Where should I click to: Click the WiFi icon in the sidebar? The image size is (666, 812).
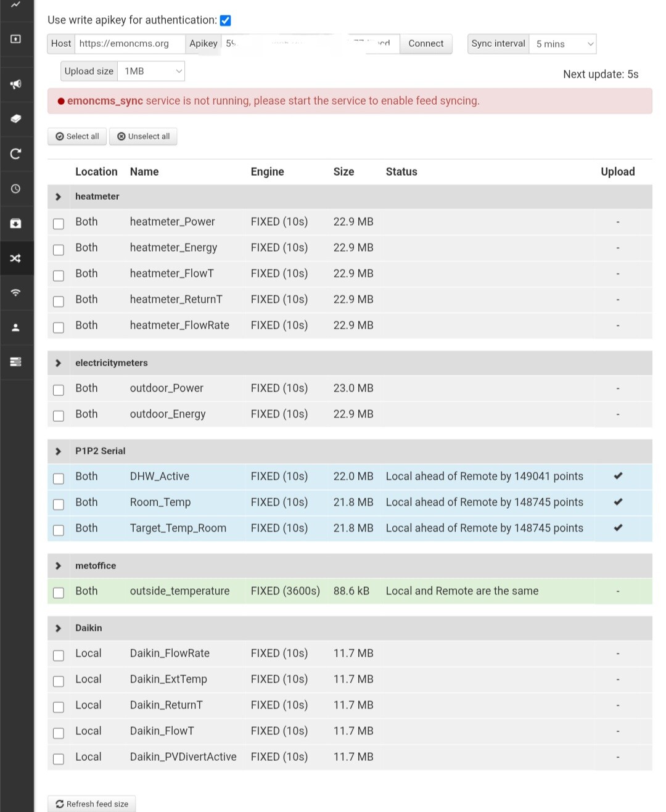click(16, 292)
